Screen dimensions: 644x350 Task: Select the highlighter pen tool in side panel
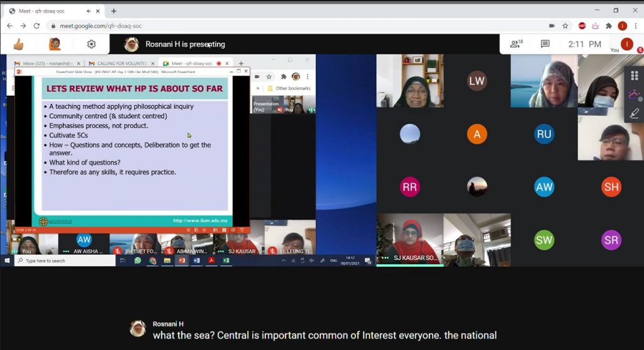tap(635, 113)
